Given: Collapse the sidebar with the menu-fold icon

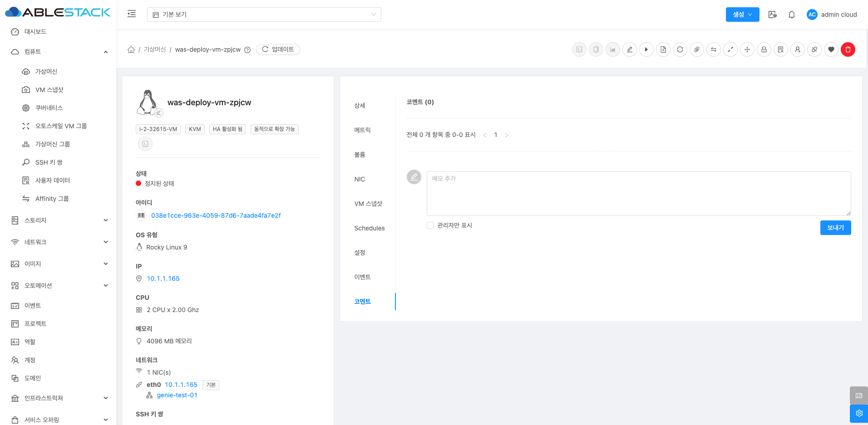Looking at the screenshot, I should pos(132,14).
